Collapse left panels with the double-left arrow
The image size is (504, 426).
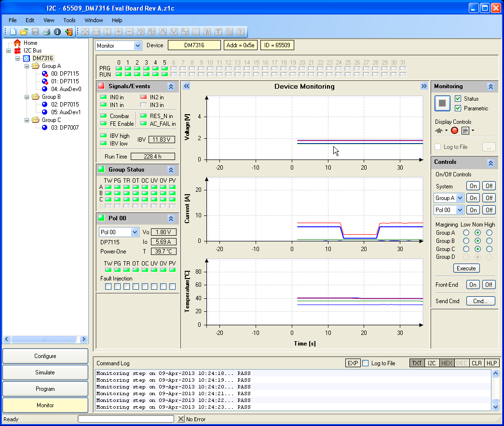coord(187,86)
